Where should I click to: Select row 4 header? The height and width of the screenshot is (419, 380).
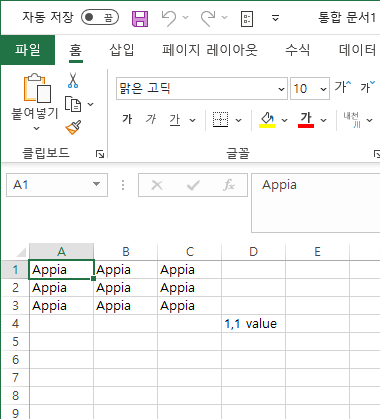(16, 324)
